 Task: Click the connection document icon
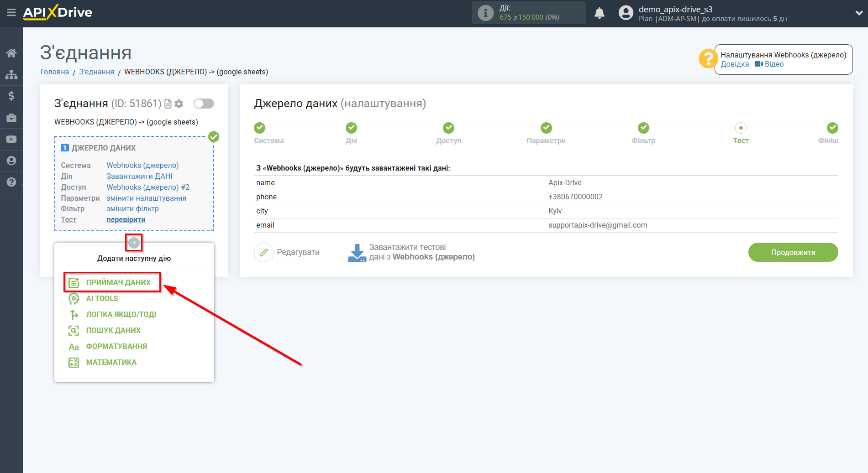168,104
